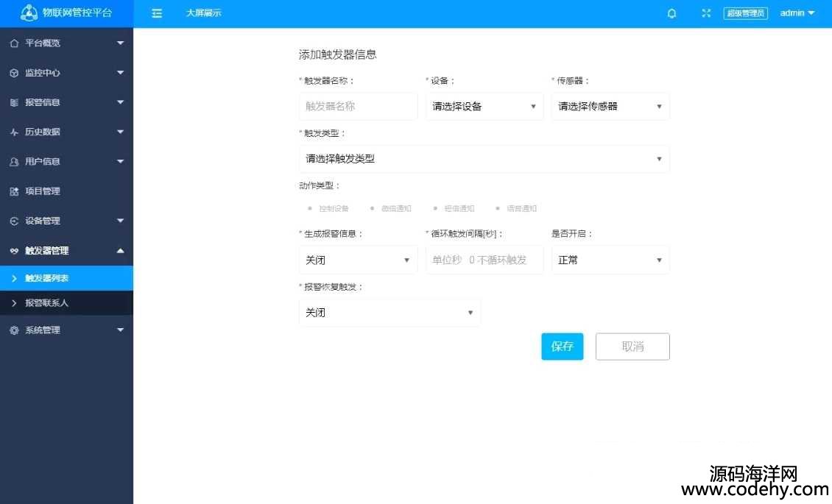Expand the 平台概览 menu arrow
Screen dimensions: 832x504
[121, 43]
